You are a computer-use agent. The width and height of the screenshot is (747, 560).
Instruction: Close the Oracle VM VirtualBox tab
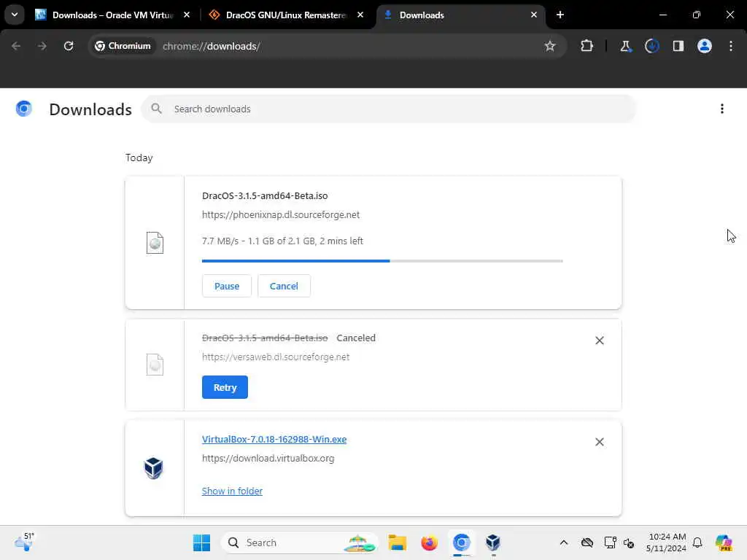point(187,15)
